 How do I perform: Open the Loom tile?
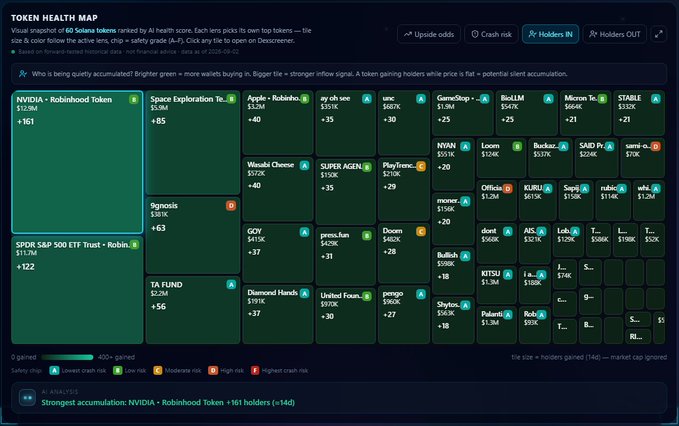pos(501,158)
